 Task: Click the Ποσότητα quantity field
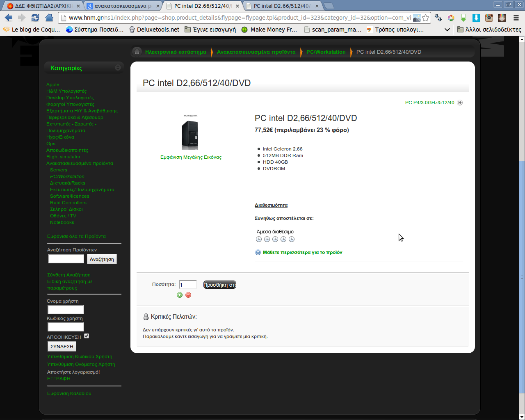pos(187,285)
